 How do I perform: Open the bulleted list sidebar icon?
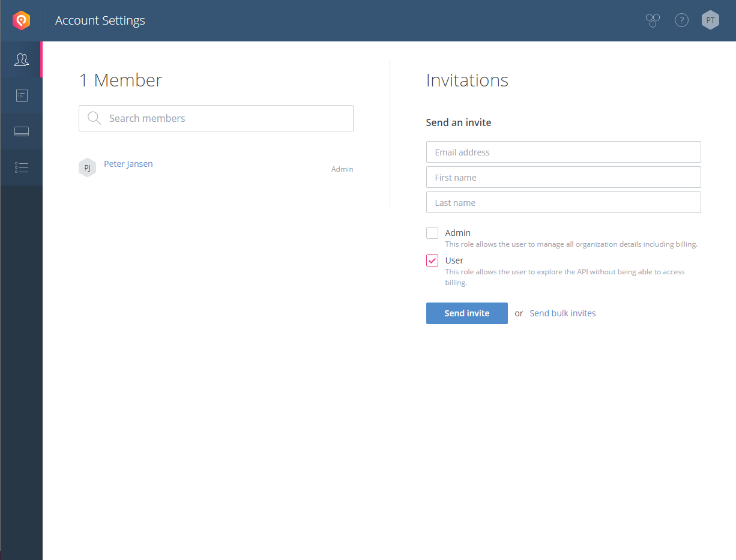click(x=22, y=167)
